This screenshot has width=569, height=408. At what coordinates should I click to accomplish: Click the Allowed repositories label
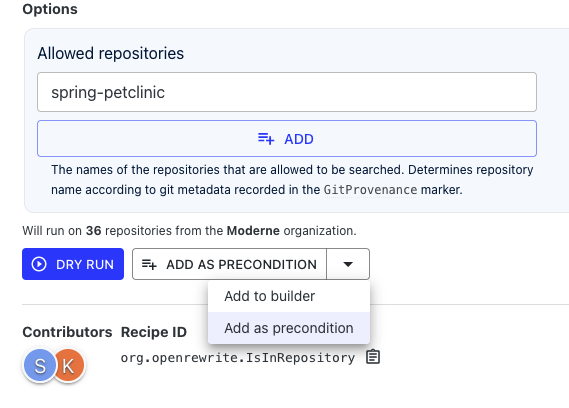coord(111,53)
